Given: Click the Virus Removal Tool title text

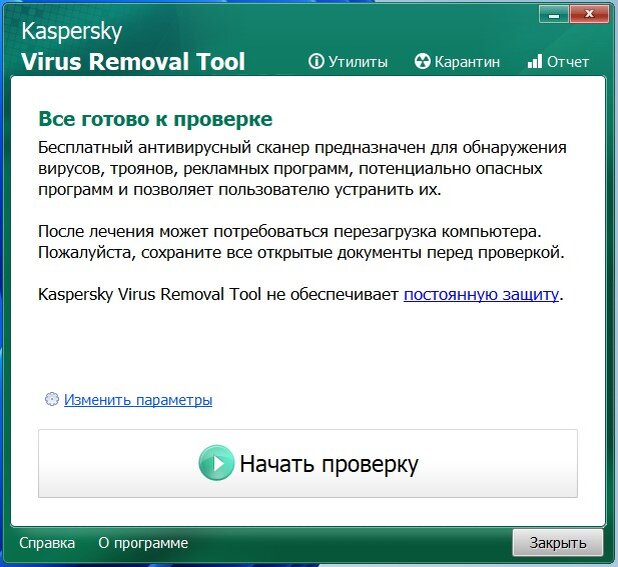Looking at the screenshot, I should tap(133, 61).
